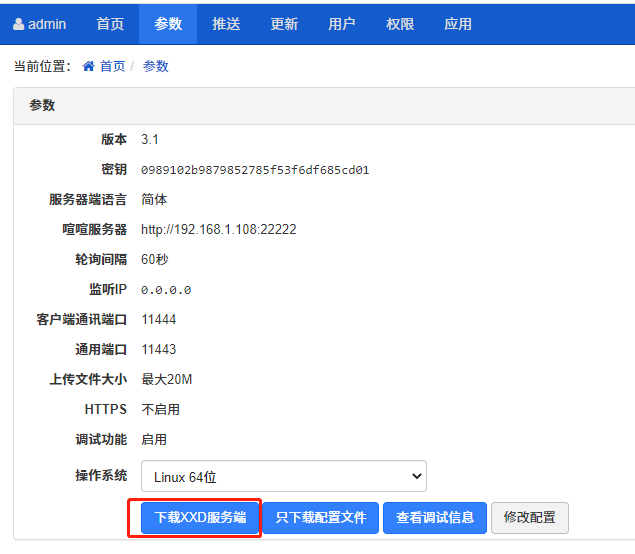The width and height of the screenshot is (635, 554).
Task: Open the 首页 navigation tab
Action: pos(110,24)
